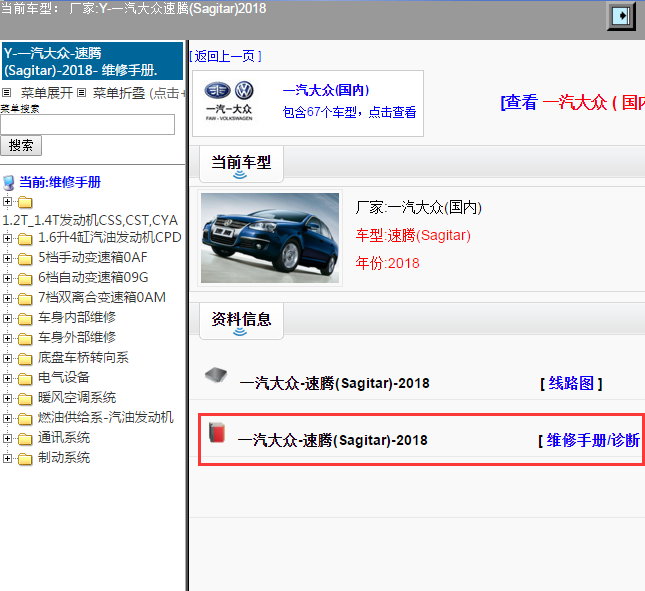Click the 菜单折叠 menu option

pos(119,93)
